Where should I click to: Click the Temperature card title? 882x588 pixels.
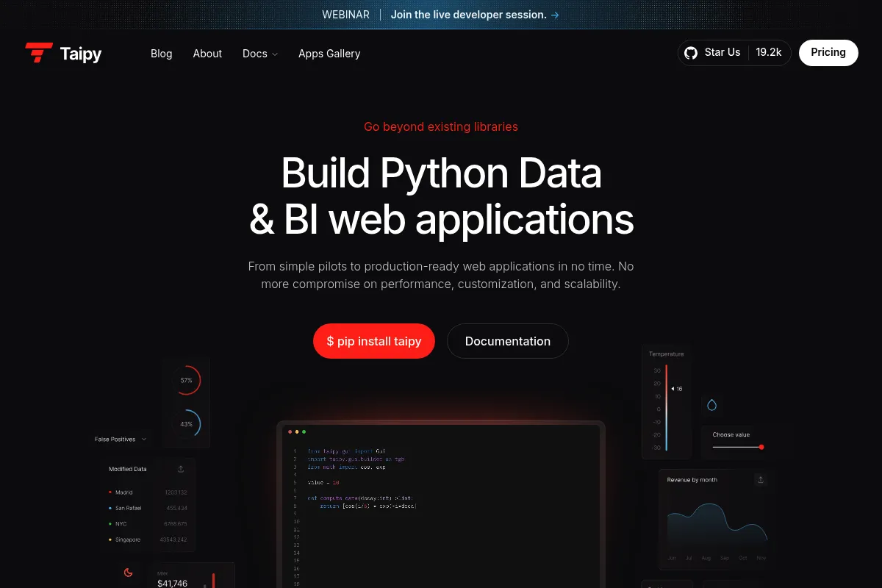pos(667,354)
